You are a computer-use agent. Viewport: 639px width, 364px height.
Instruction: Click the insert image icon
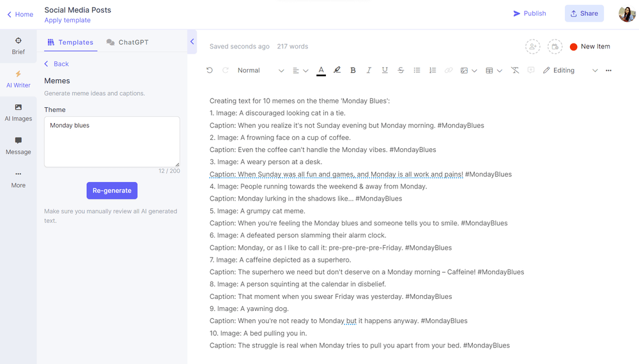[464, 70]
